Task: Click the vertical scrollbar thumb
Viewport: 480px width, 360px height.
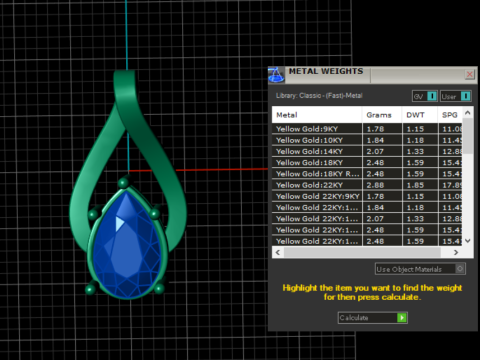Action: point(468,136)
